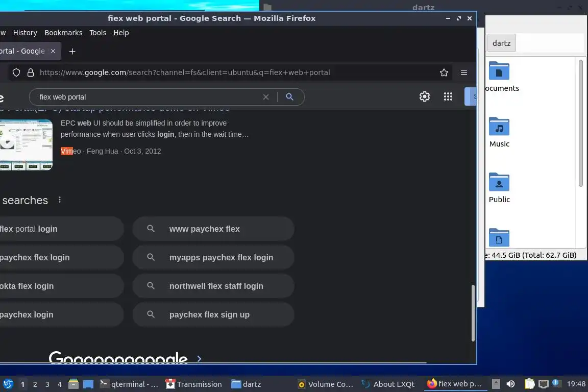Switch to the Volume Control taskbar window
Screen dimensions: 588x392
click(x=326, y=384)
